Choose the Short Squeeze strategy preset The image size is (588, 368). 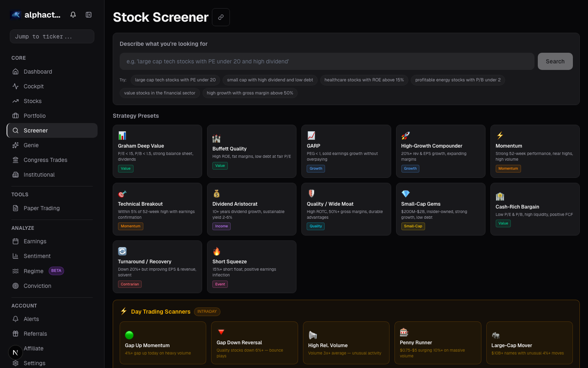[x=252, y=267]
